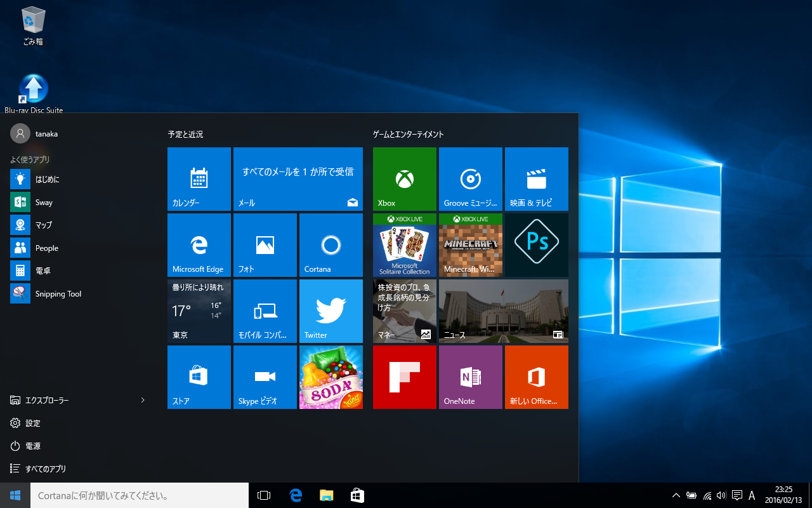
Task: Open the ニュース news tile
Action: click(504, 311)
